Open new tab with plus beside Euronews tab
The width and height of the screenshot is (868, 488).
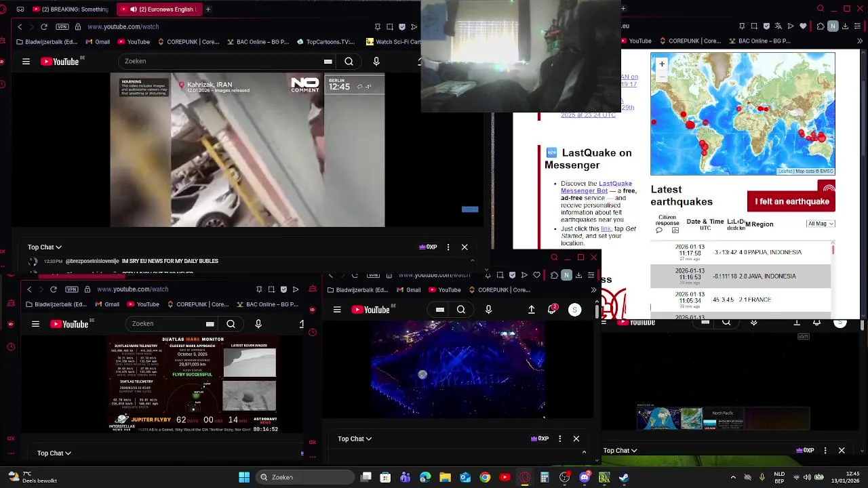click(x=208, y=9)
